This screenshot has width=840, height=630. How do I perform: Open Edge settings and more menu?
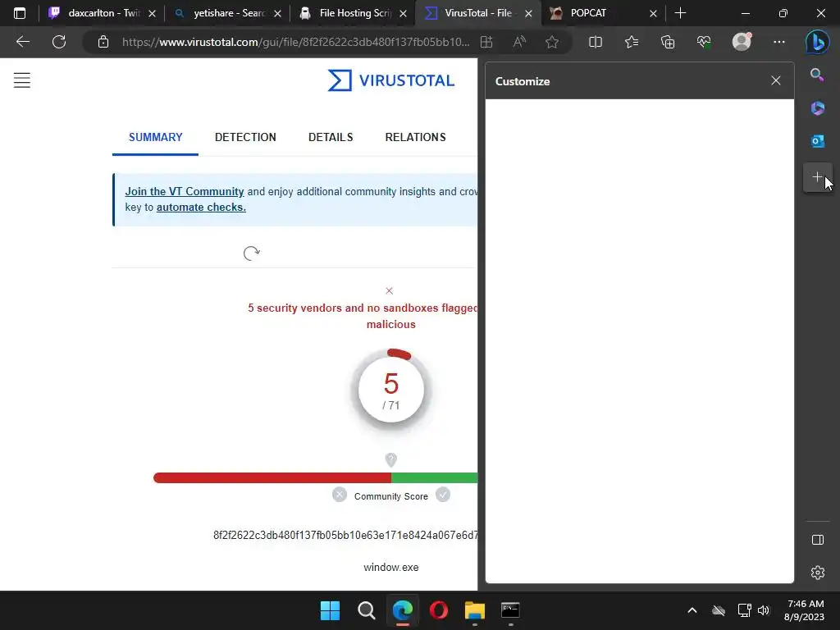(779, 42)
